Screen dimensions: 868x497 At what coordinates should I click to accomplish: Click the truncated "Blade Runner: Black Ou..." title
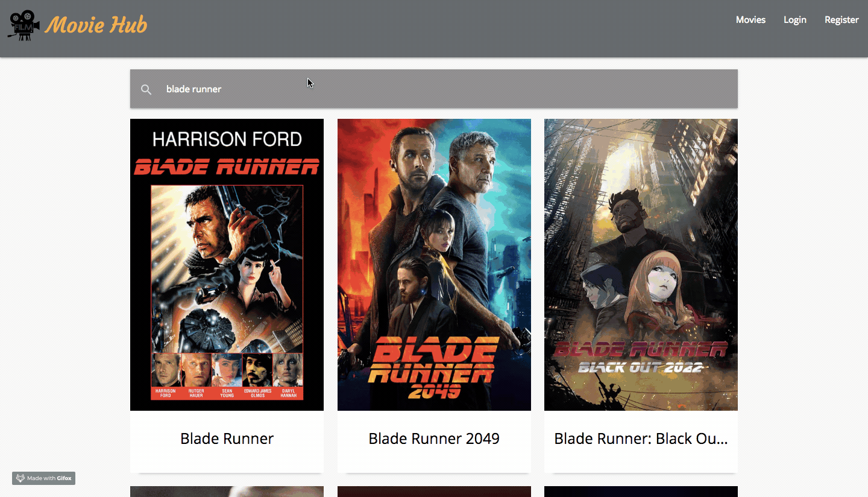[641, 438]
